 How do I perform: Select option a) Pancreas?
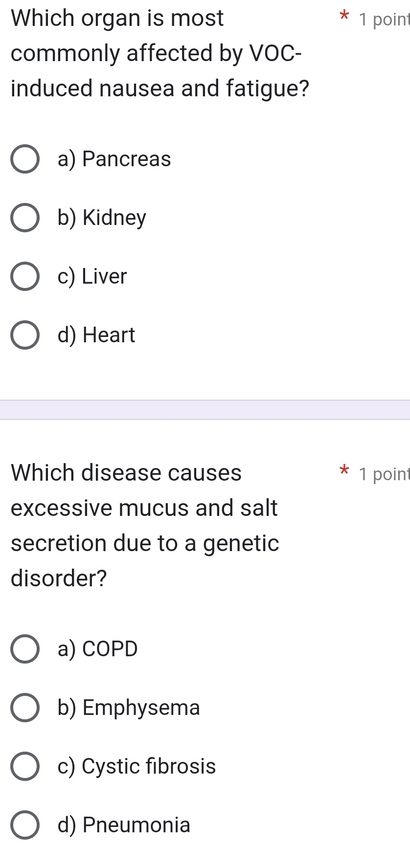[25, 158]
